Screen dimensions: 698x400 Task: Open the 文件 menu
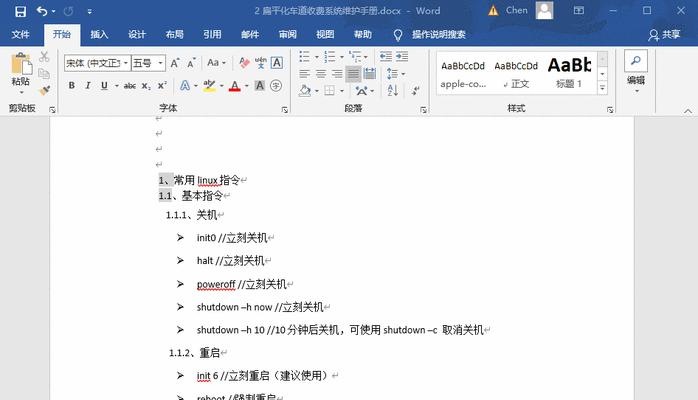20,34
